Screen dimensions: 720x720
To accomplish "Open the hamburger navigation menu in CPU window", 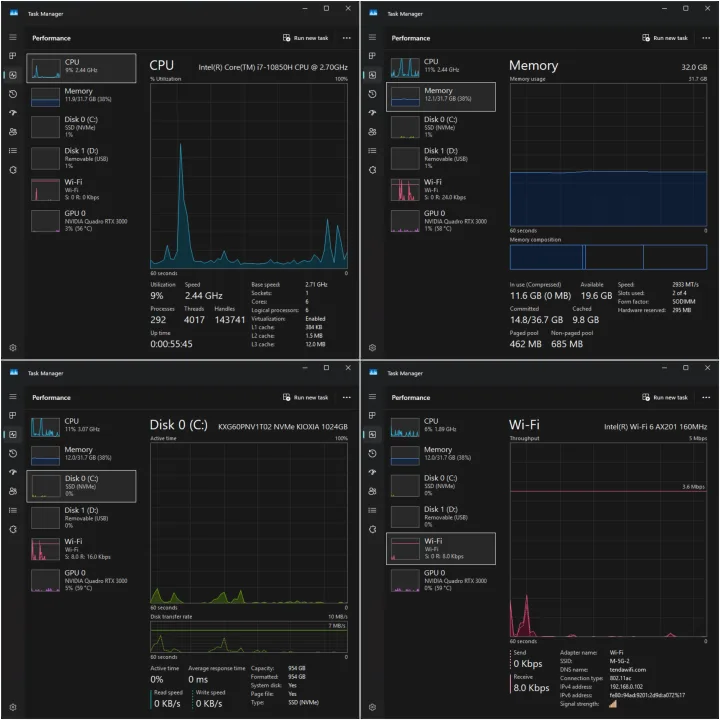I will pyautogui.click(x=13, y=37).
